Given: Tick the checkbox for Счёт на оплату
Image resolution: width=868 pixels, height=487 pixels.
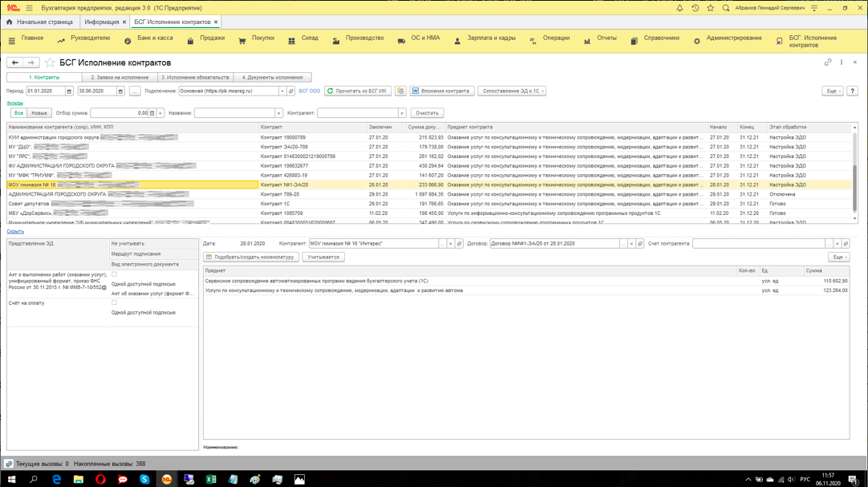Looking at the screenshot, I should pos(114,303).
